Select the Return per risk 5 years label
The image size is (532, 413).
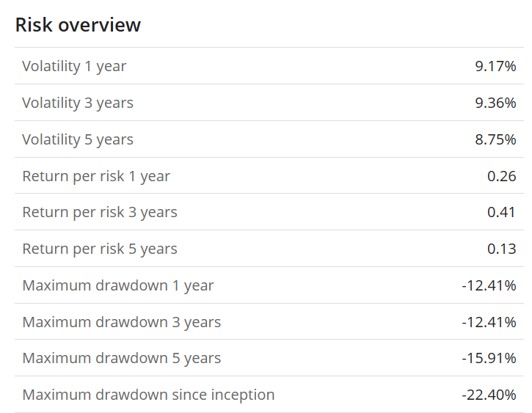pos(100,249)
